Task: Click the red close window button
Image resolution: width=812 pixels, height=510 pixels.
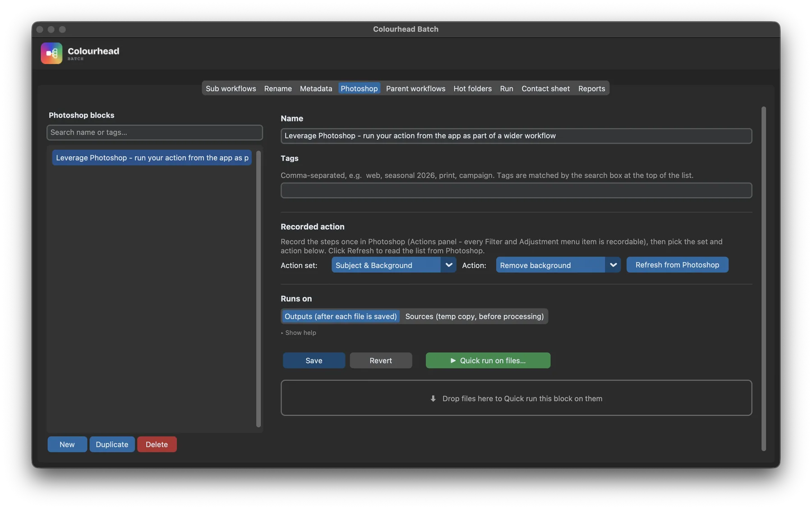Action: pos(40,29)
